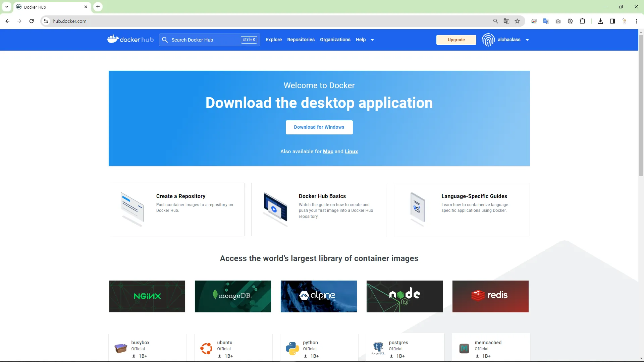The image size is (644, 362).
Task: Open Chrome extensions puzzle icon
Action: click(582, 21)
